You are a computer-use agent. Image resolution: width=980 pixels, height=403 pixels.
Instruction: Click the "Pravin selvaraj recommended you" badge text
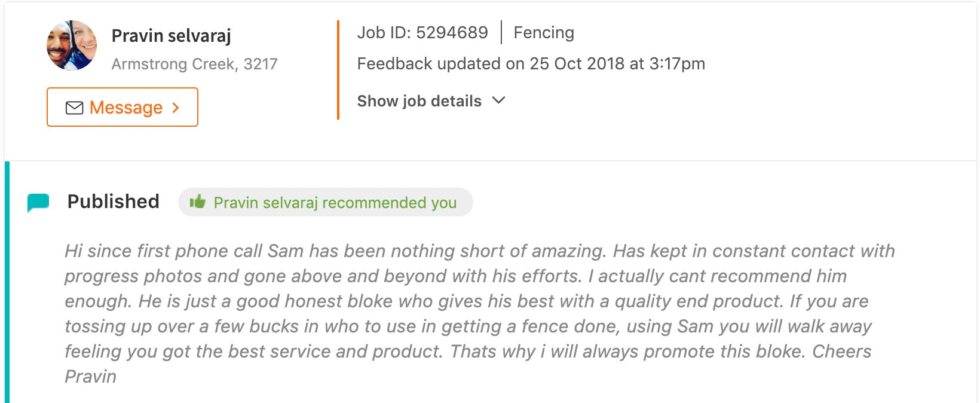[x=335, y=203]
